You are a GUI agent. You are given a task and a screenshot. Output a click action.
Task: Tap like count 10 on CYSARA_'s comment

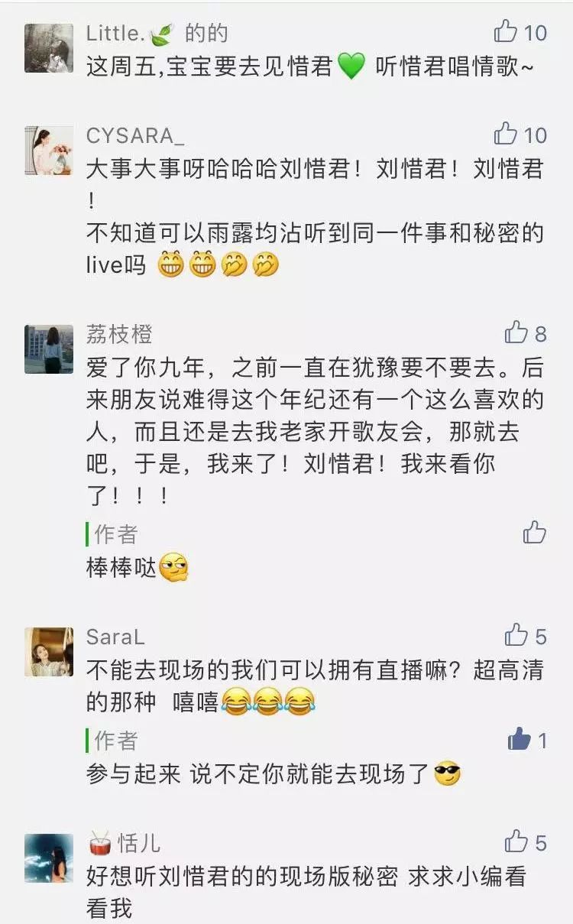pyautogui.click(x=535, y=135)
